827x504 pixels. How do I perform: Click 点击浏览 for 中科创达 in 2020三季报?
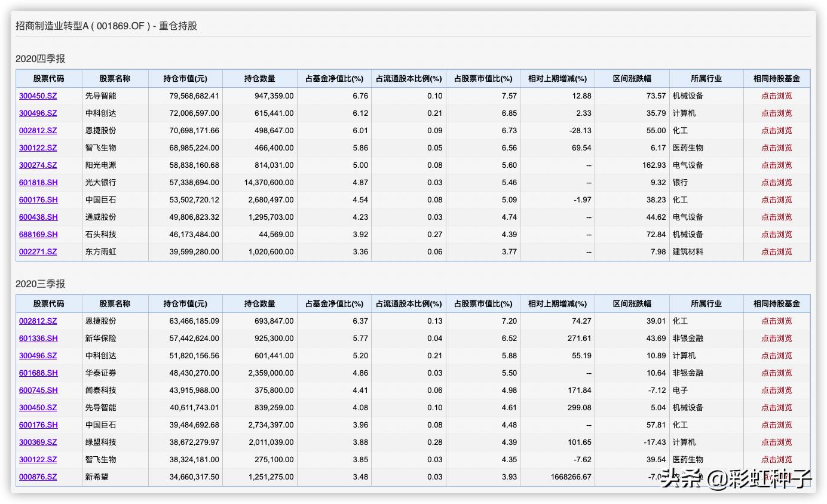pyautogui.click(x=776, y=355)
